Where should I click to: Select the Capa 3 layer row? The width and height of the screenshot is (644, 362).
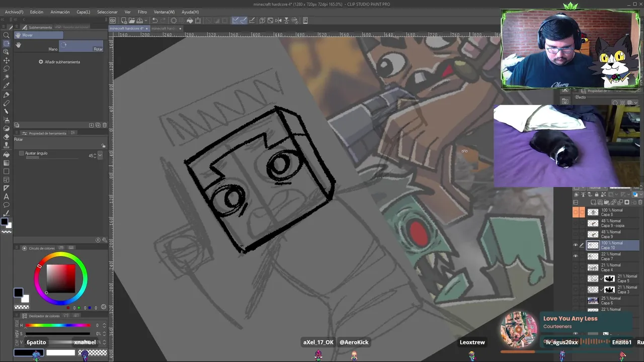click(612, 290)
